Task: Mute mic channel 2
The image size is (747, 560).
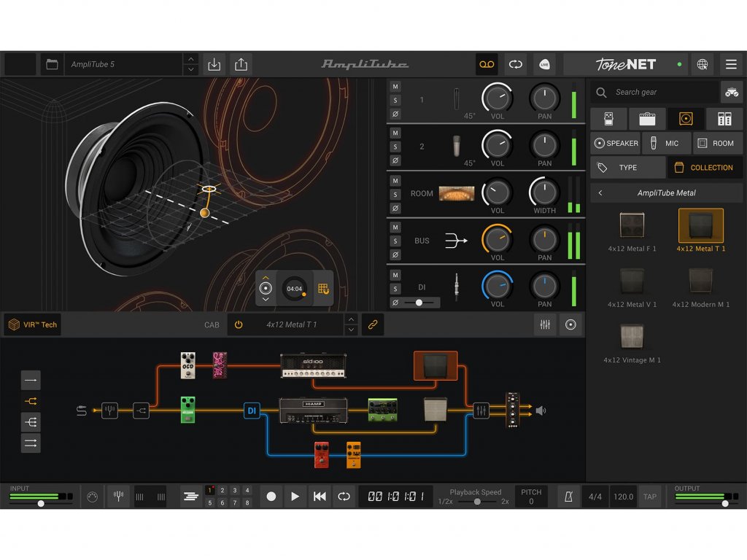Action: 395,133
